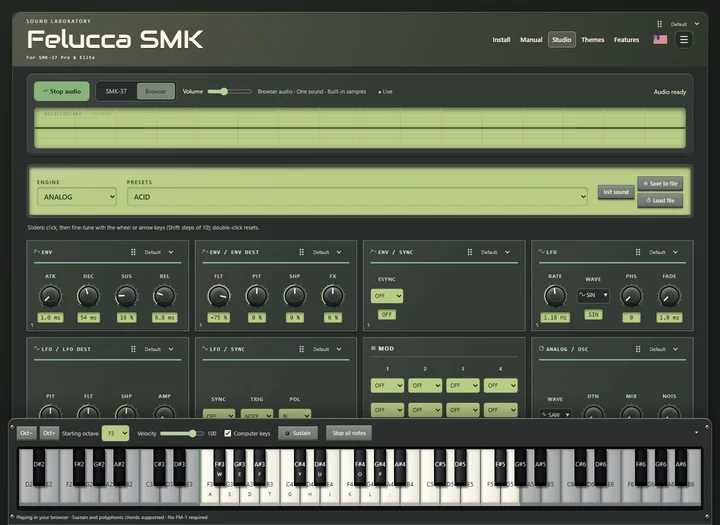Open the hamburger menu in the header
Screen dimensions: 720x525
(x=684, y=40)
